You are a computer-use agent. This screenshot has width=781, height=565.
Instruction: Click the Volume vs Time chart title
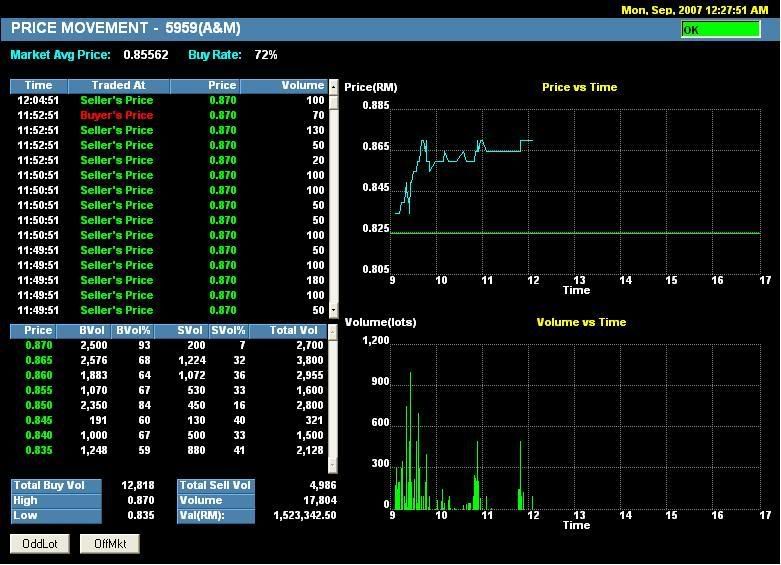(x=580, y=322)
